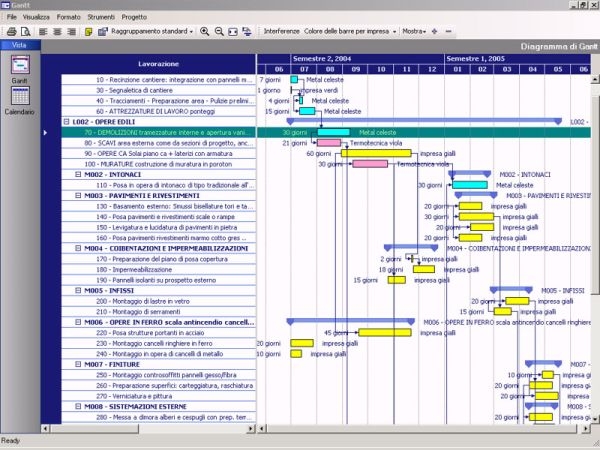Screen dimensions: 600x450
Task: Click the zoom out magnifier icon
Action: pos(220,32)
